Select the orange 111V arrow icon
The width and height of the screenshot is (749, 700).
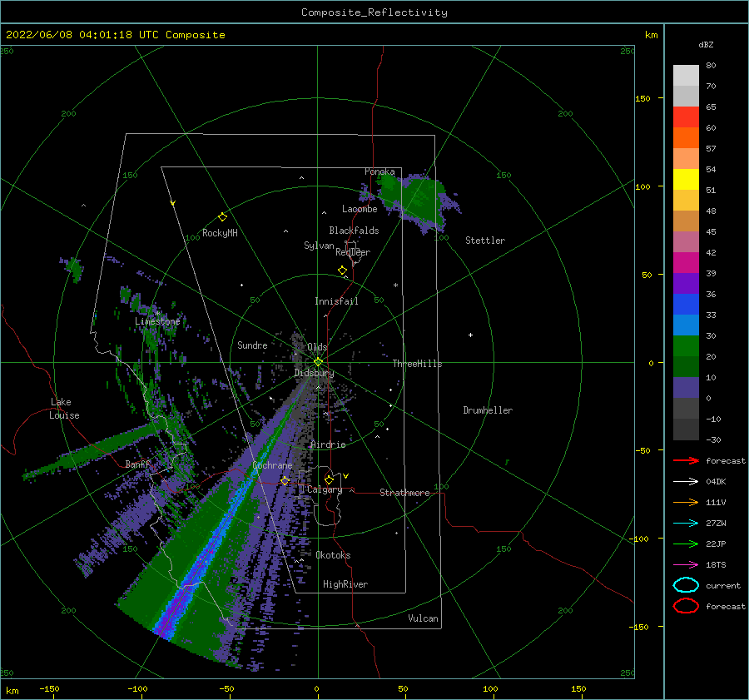click(x=686, y=502)
